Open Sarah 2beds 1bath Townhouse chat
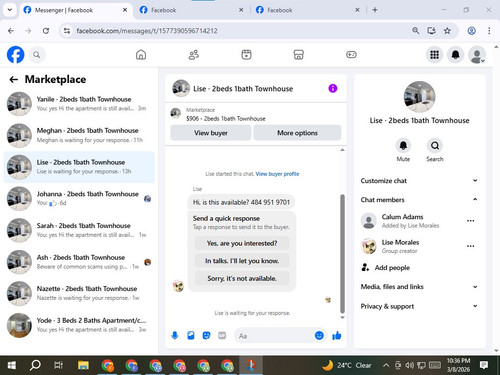Screen dimensions: 500x375 pyautogui.click(x=79, y=230)
